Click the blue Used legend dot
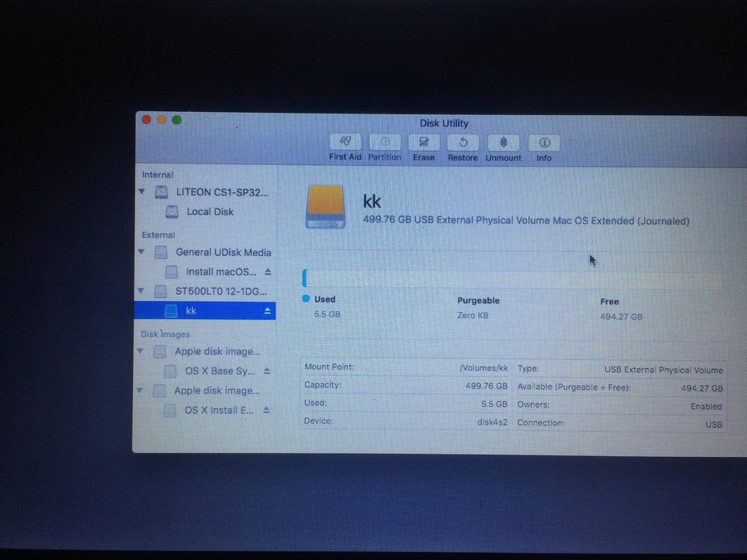This screenshot has height=560, width=747. 306,299
